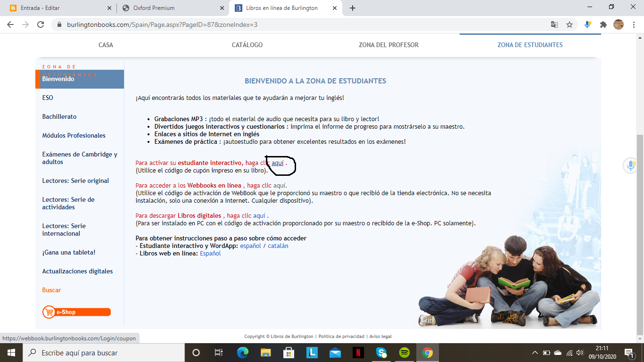Bookmark this page with star icon
The height and width of the screenshot is (362, 644).
pyautogui.click(x=570, y=25)
